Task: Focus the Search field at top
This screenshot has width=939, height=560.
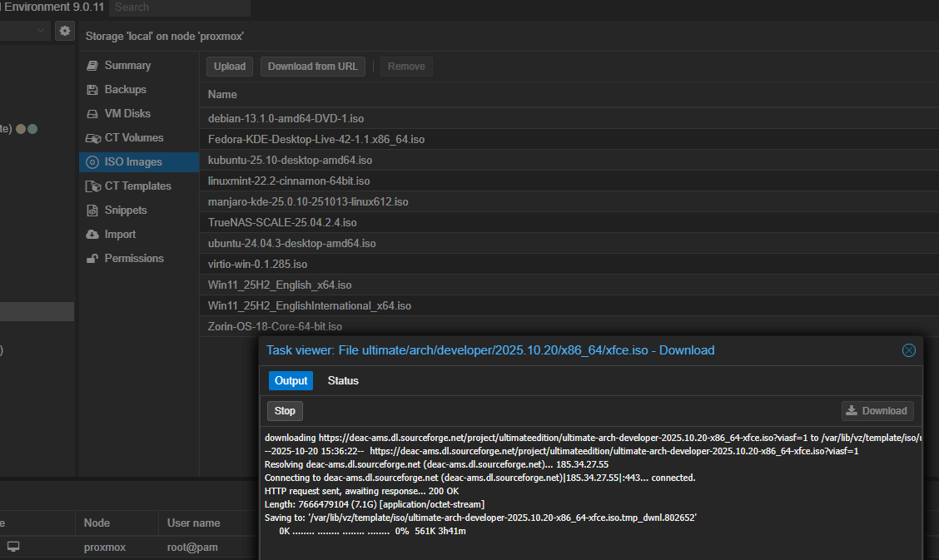Action: pos(180,7)
